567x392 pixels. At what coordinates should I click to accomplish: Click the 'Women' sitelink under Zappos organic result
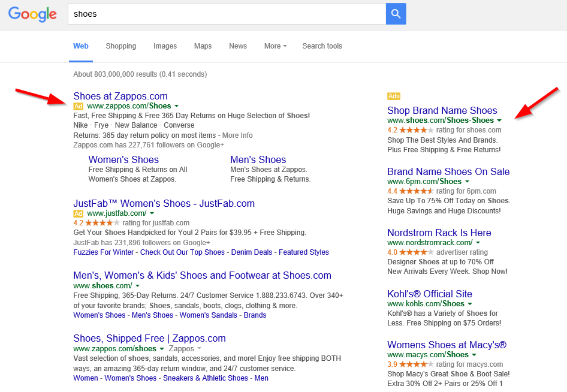point(86,378)
